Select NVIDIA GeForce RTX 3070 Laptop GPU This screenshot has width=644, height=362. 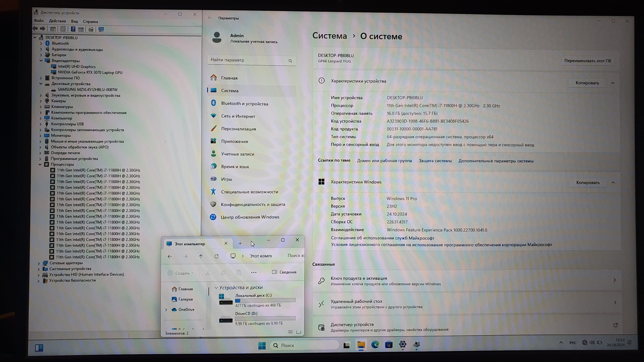(x=90, y=72)
